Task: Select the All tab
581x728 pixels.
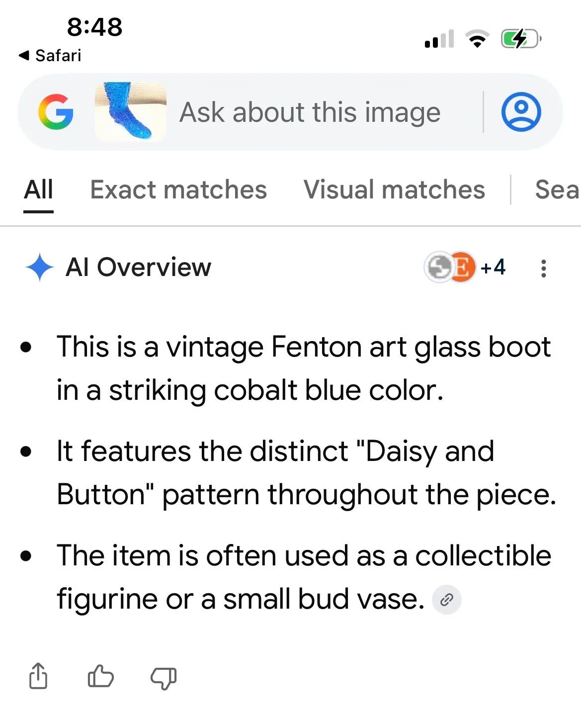Action: pos(38,190)
